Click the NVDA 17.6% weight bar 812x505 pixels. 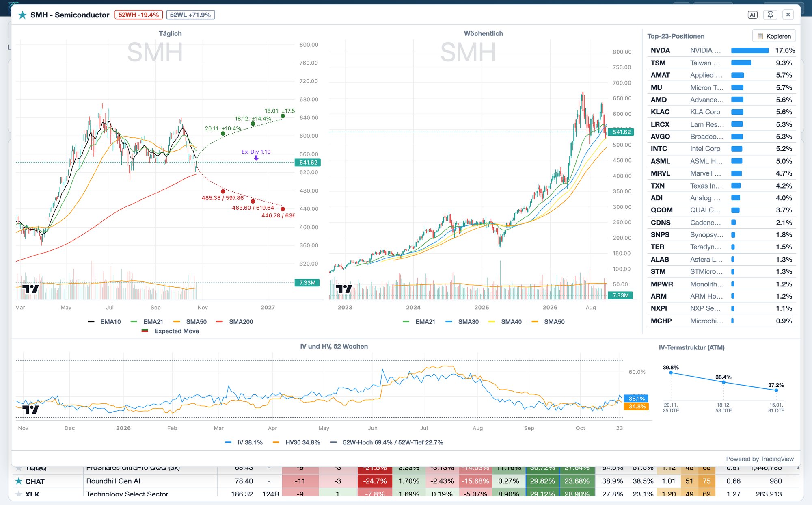[749, 50]
